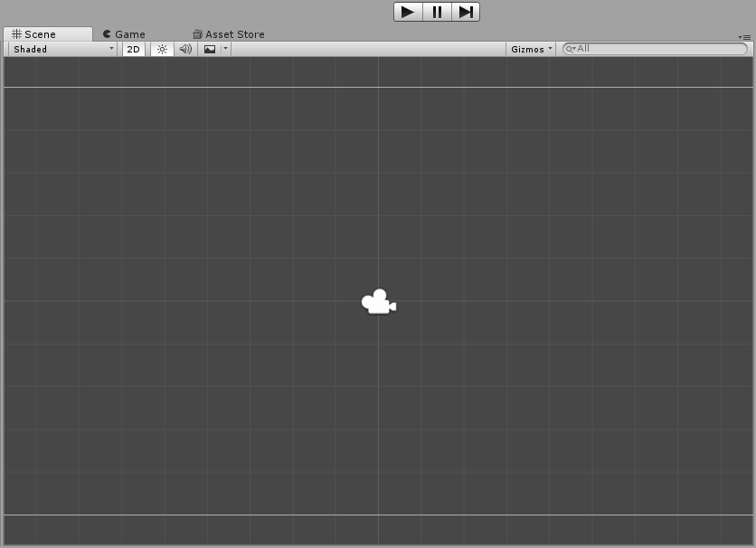Viewport: 756px width, 548px height.
Task: Click the Pause button
Action: 437,12
